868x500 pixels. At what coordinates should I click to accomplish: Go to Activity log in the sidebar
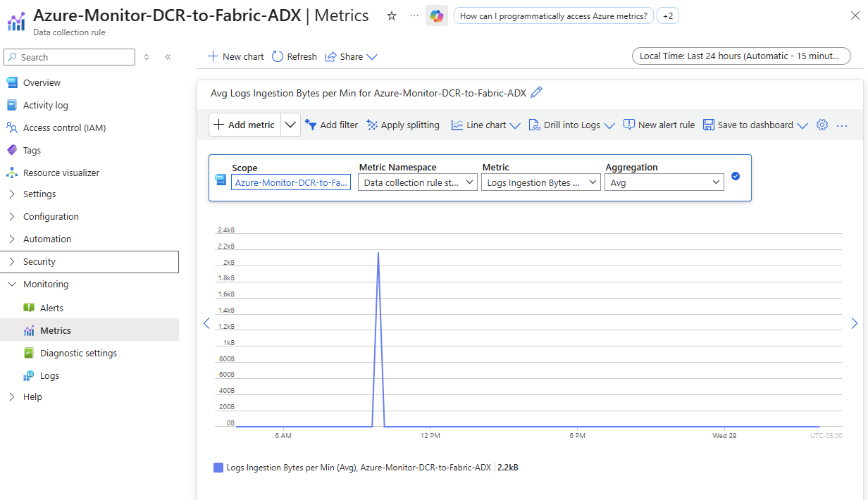pos(45,106)
